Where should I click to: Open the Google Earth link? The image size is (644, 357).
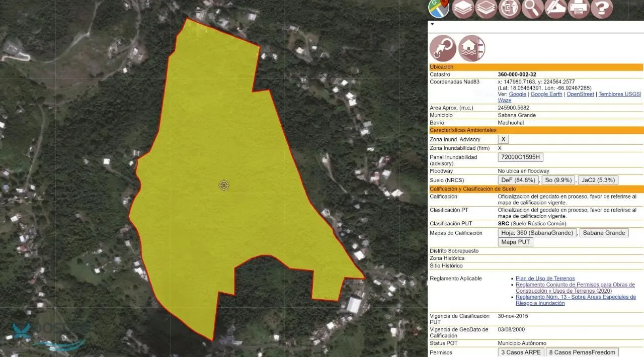tap(546, 94)
